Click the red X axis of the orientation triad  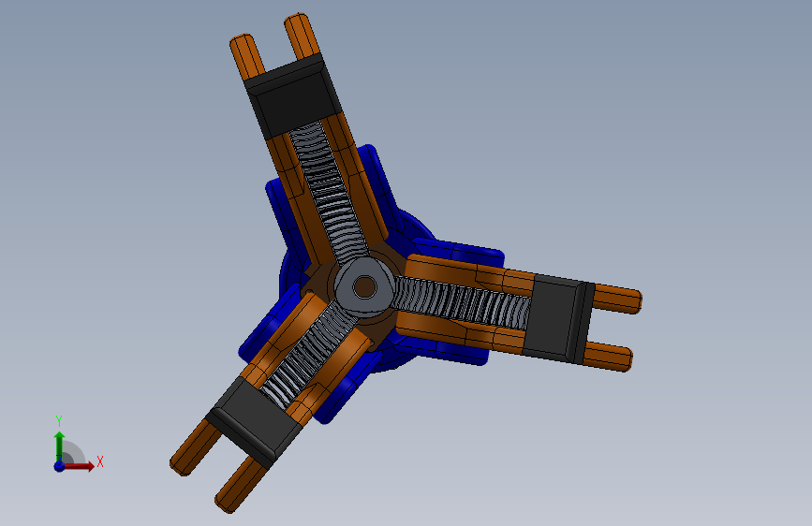point(78,466)
